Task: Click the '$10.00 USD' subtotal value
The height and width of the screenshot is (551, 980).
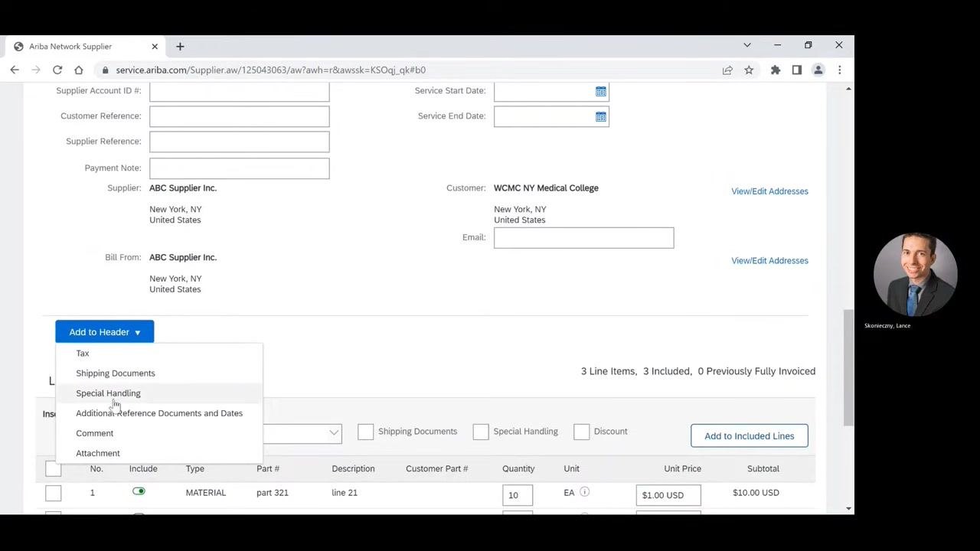Action: tap(756, 493)
